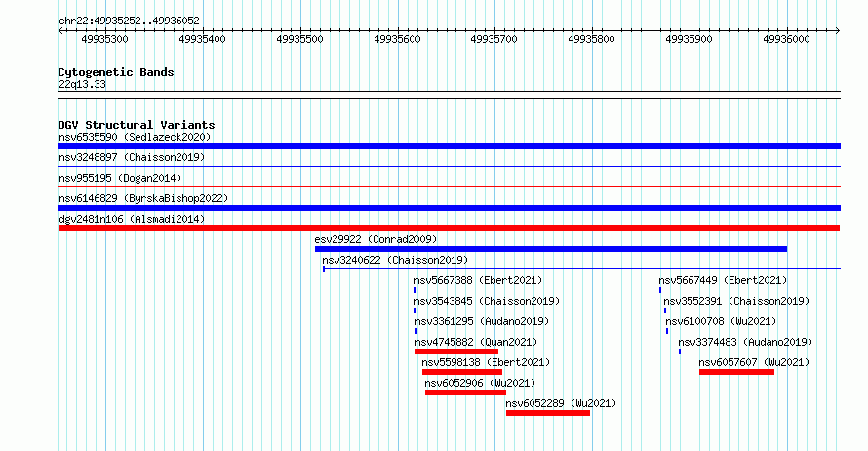Select the nsv6052906 red variant bar
The width and height of the screenshot is (868, 451).
[x=465, y=392]
